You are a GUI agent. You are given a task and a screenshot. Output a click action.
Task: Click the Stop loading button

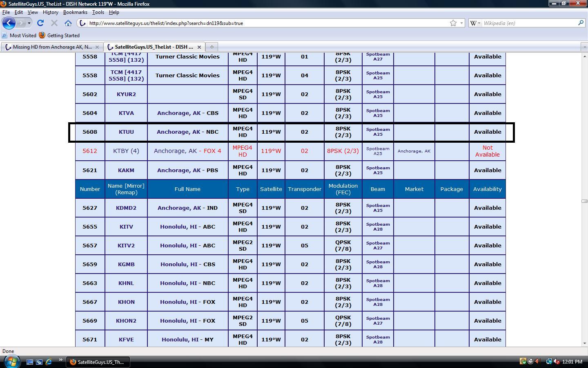[54, 23]
